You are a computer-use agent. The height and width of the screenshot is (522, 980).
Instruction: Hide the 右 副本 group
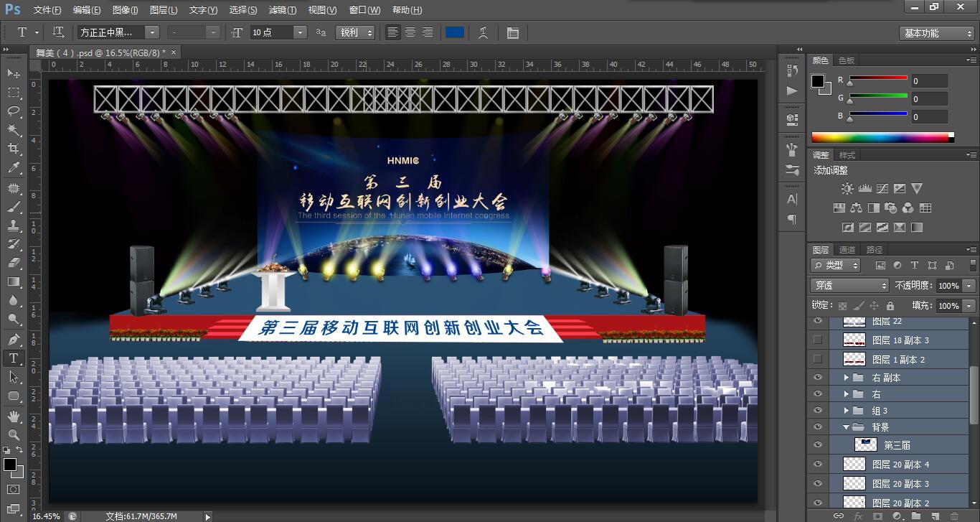tap(817, 378)
